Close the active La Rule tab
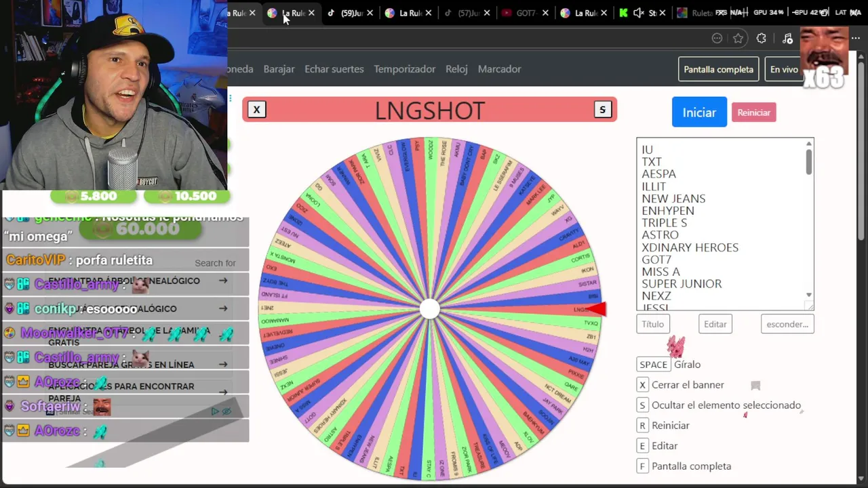868x488 pixels. [x=311, y=13]
